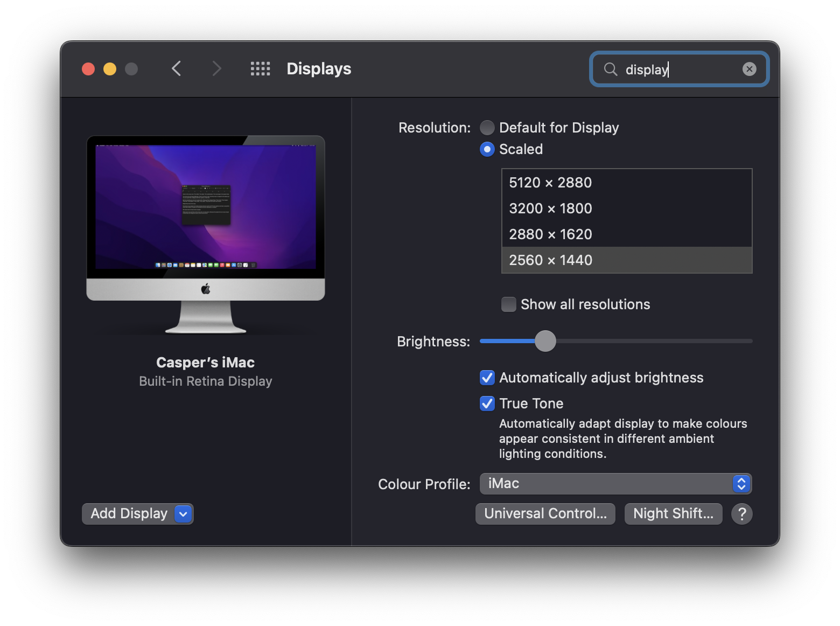Open Night Shift settings
840x626 pixels.
(x=673, y=514)
